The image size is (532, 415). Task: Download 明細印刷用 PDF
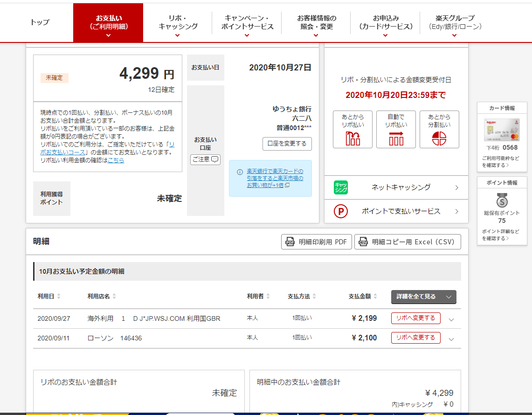[316, 242]
